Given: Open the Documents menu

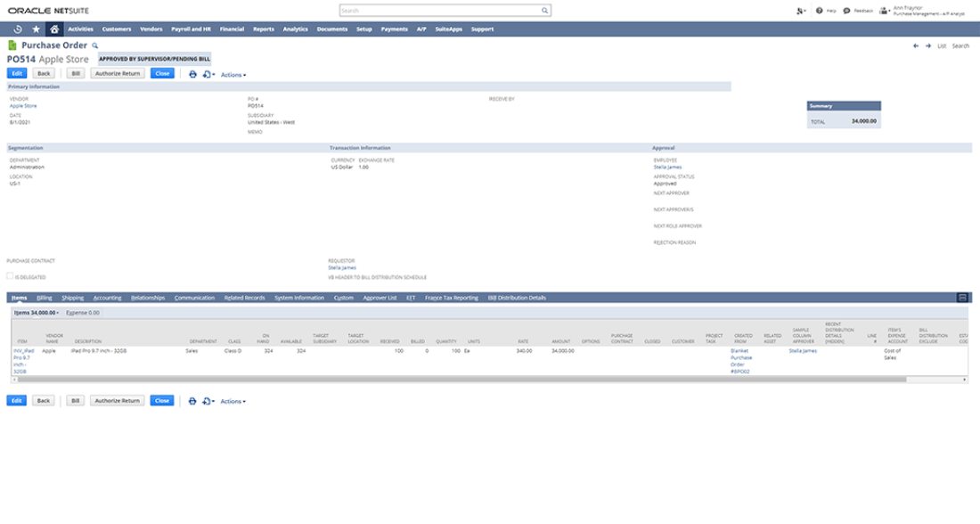Looking at the screenshot, I should [x=332, y=29].
